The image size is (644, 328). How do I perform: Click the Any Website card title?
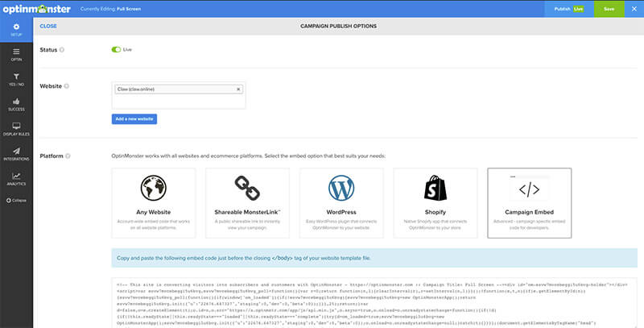[154, 212]
